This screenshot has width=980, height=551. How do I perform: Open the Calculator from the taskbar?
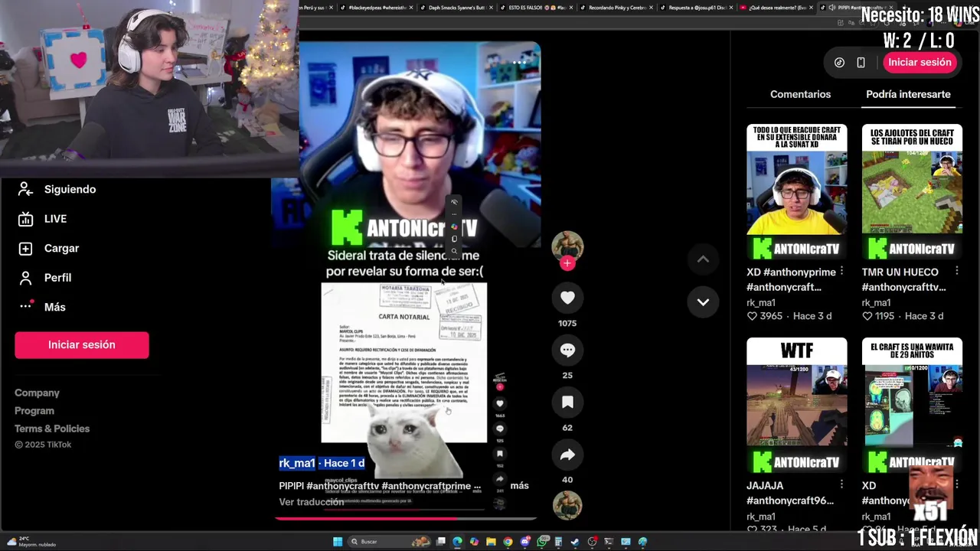558,542
